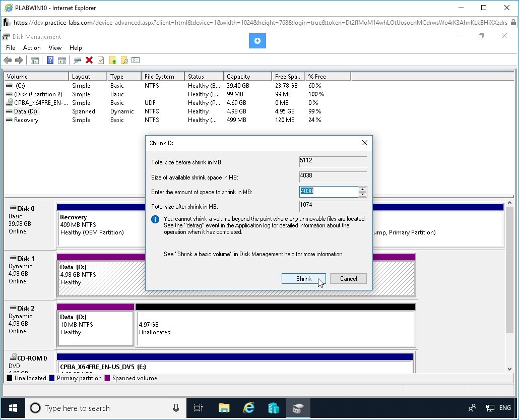
Task: Sort by the Status column header
Action: click(204, 76)
